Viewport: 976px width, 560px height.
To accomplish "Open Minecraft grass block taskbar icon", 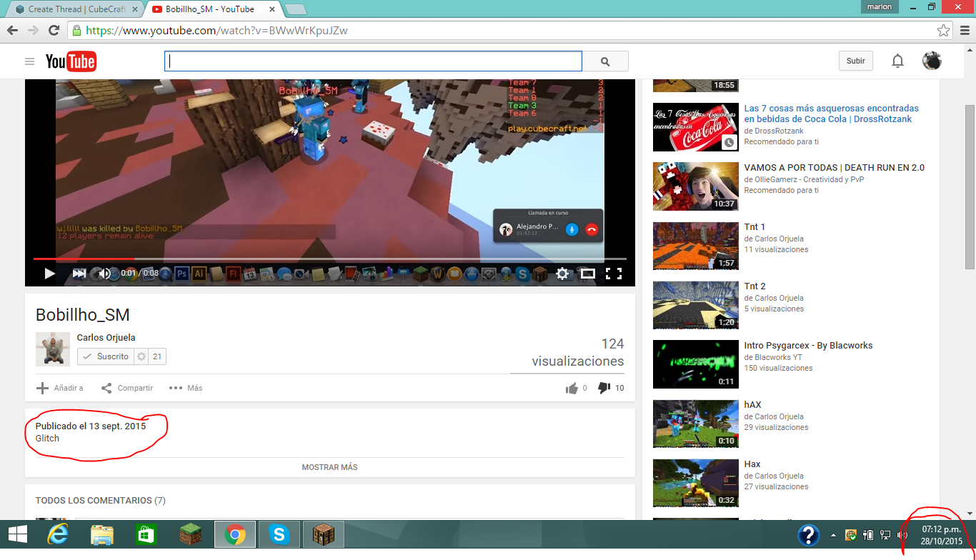I will [191, 534].
